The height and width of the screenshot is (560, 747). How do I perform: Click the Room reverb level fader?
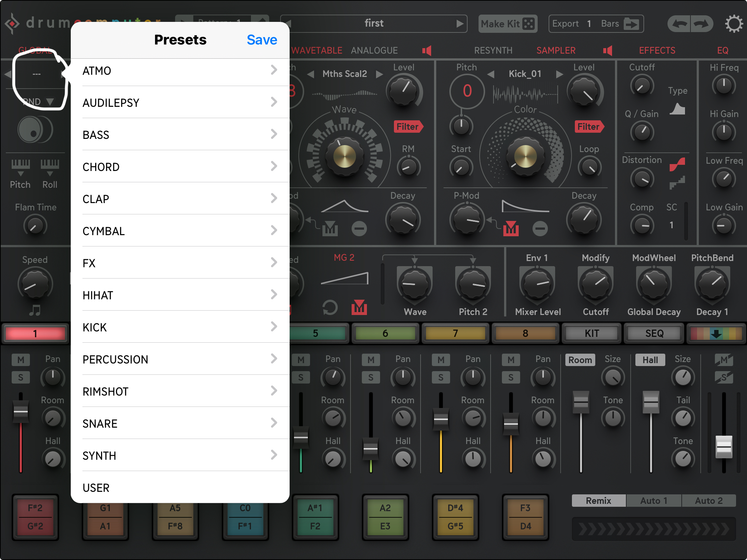pyautogui.click(x=581, y=402)
